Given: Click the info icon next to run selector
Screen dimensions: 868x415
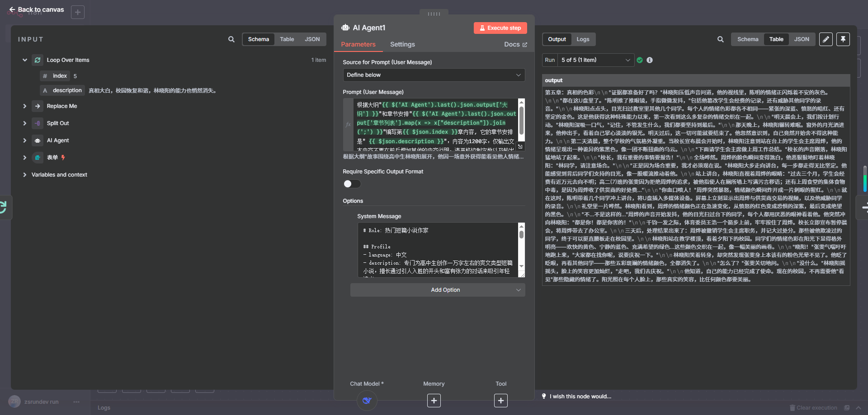Looking at the screenshot, I should click(650, 60).
